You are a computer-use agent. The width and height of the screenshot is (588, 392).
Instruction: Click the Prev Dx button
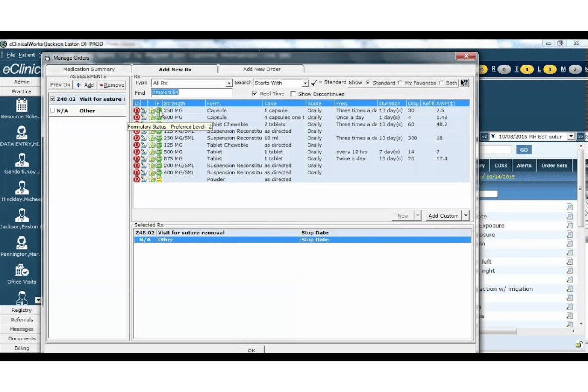[60, 85]
